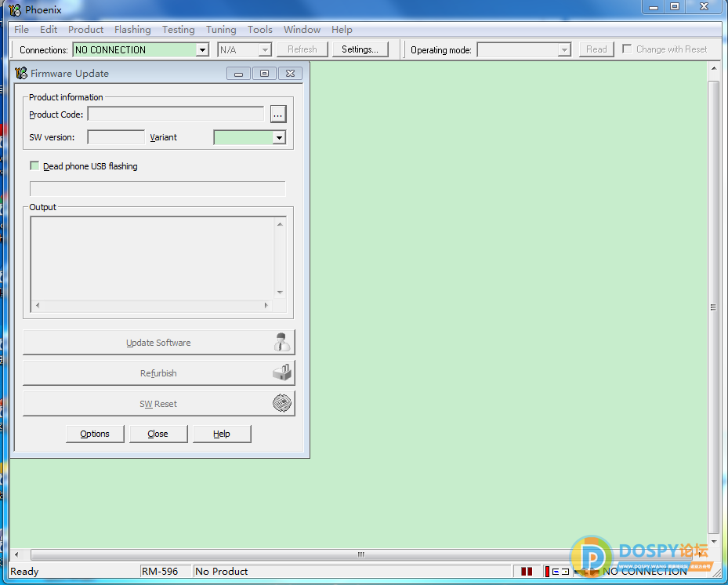
Task: Click the Close button beside Options
Action: point(158,434)
